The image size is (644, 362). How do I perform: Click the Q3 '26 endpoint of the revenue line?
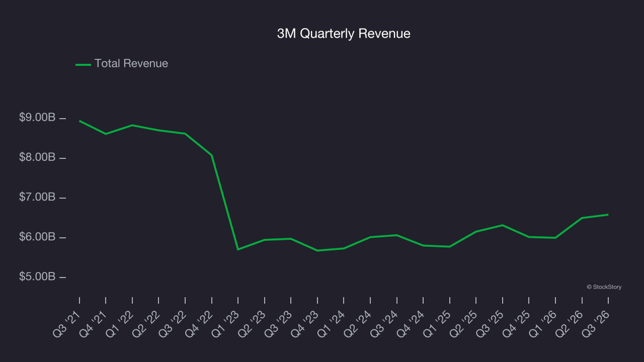608,215
